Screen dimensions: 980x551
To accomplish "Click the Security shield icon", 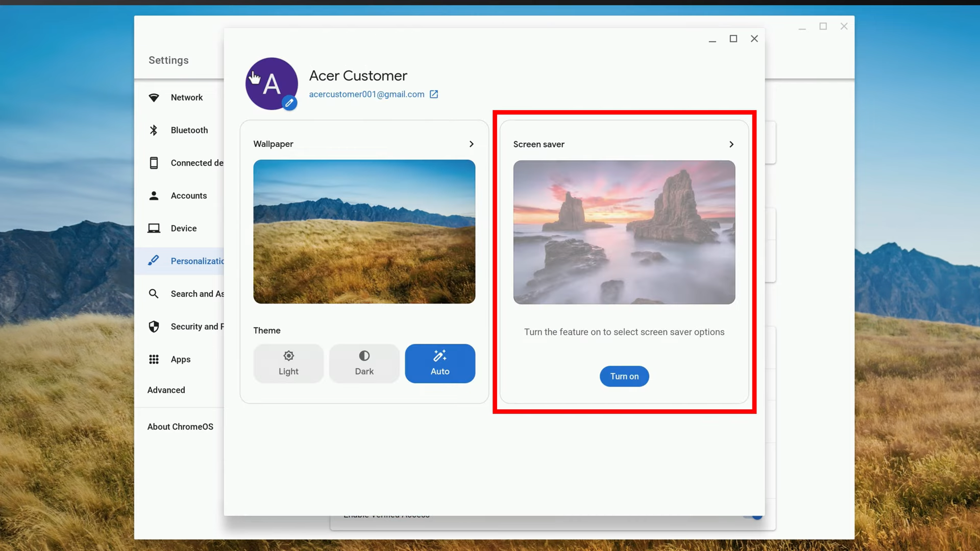I will 154,327.
